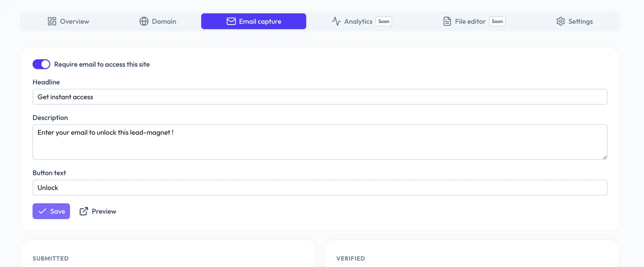This screenshot has width=644, height=267.
Task: Click the Soon badge next to Analytics
Action: click(x=384, y=21)
